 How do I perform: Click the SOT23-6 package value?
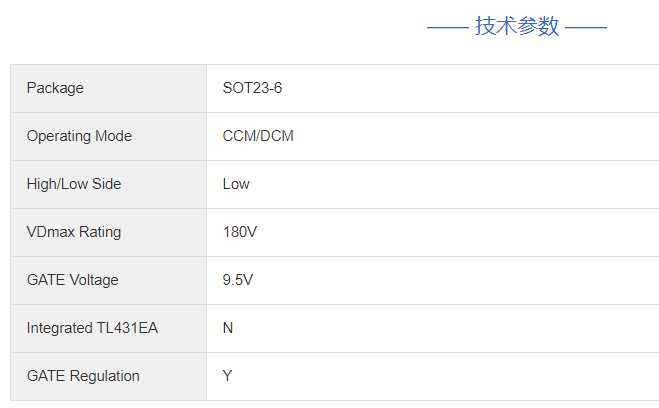click(252, 88)
